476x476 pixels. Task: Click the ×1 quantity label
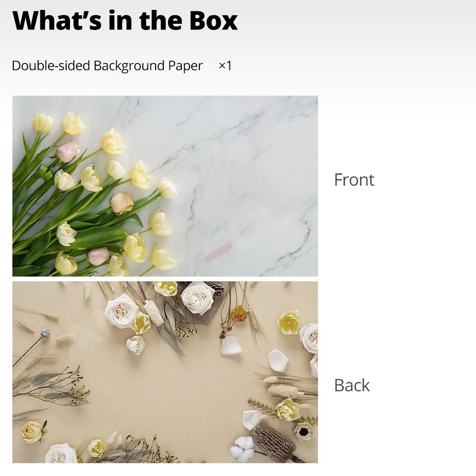(225, 65)
